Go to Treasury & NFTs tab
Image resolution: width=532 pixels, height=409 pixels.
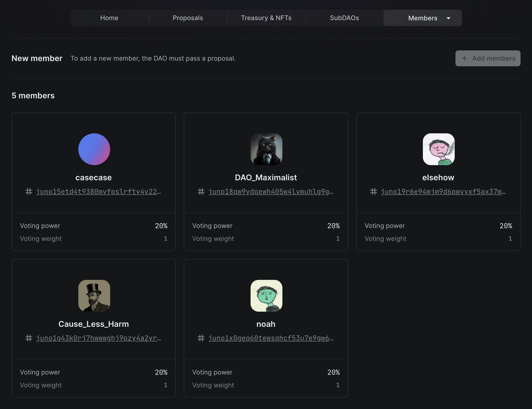coord(266,18)
